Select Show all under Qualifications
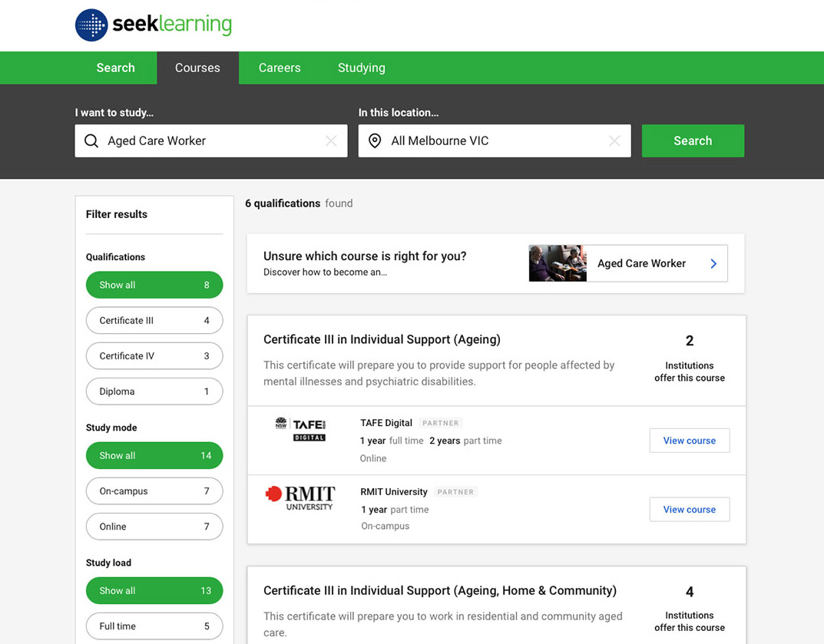Image resolution: width=824 pixels, height=644 pixels. 154,285
